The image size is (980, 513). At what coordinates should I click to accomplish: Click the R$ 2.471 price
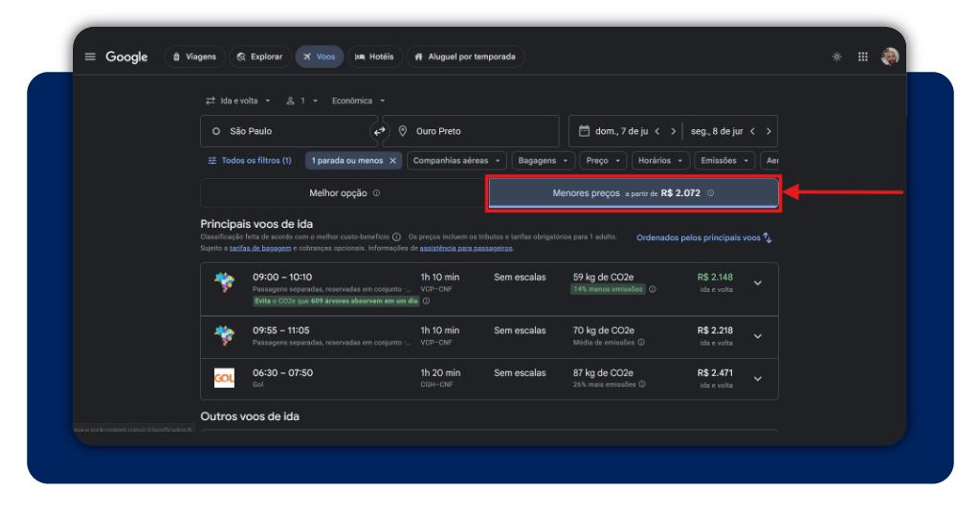[715, 373]
